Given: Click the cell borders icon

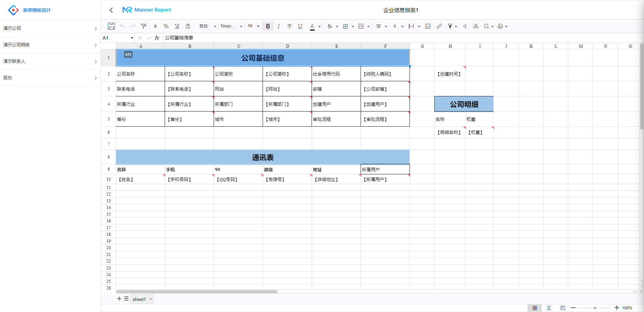Looking at the screenshot, I should tap(345, 26).
